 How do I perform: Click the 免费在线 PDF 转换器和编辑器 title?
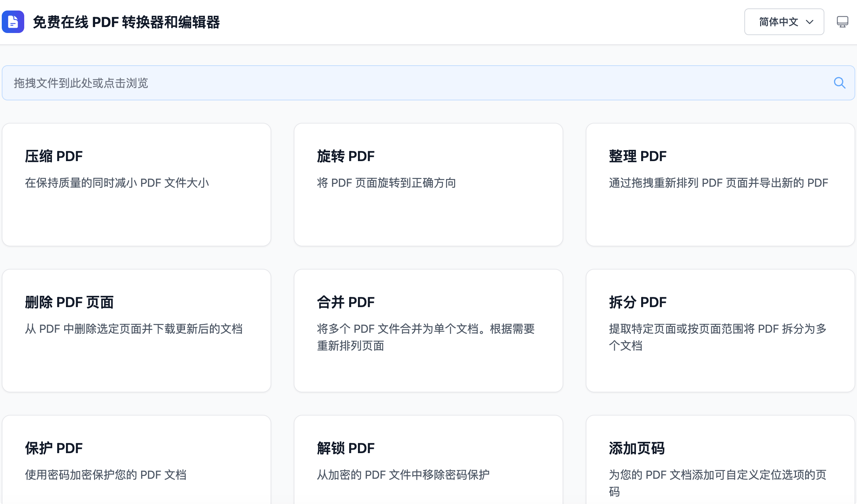click(x=126, y=22)
